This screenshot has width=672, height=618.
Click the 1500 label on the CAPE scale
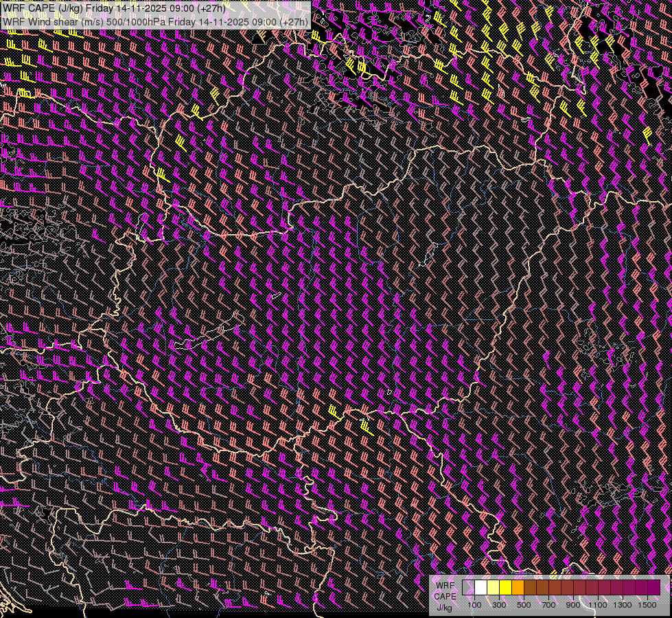coord(647,605)
